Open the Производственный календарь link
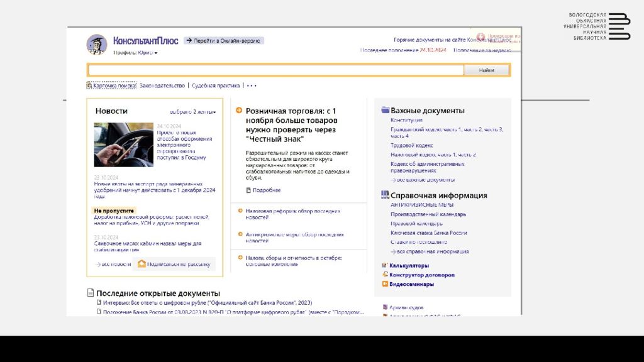Image resolution: width=644 pixels, height=362 pixels. (428, 214)
